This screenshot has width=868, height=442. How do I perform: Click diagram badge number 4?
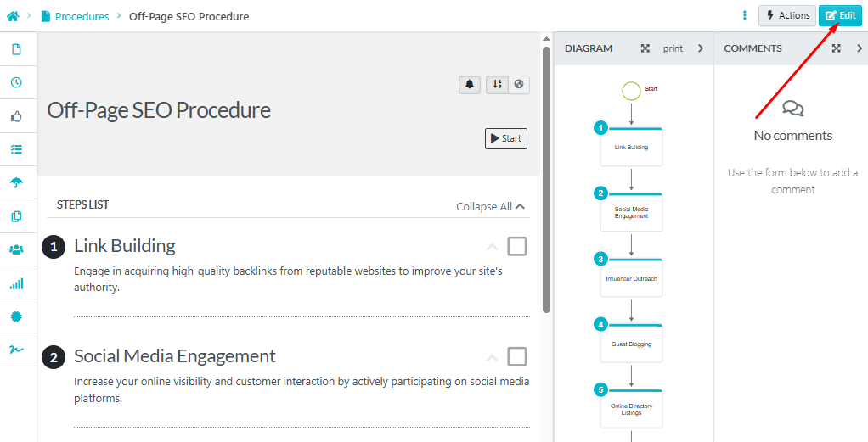pyautogui.click(x=600, y=324)
